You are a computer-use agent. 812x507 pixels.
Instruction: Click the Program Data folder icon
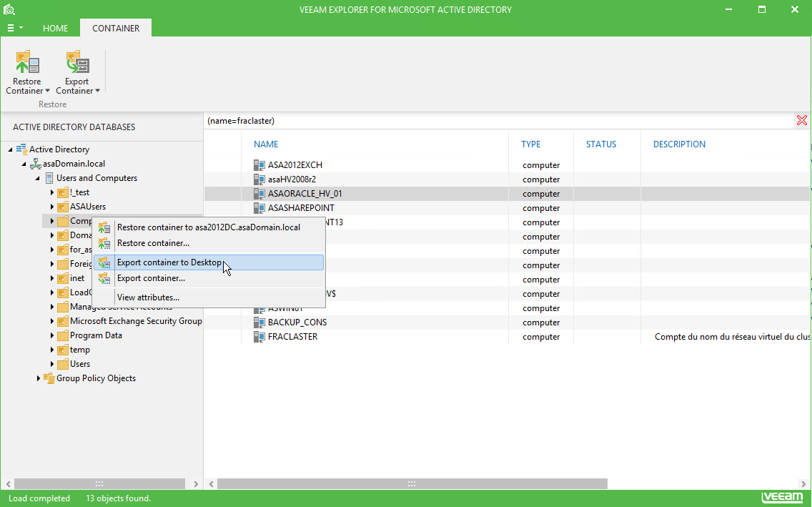(63, 335)
